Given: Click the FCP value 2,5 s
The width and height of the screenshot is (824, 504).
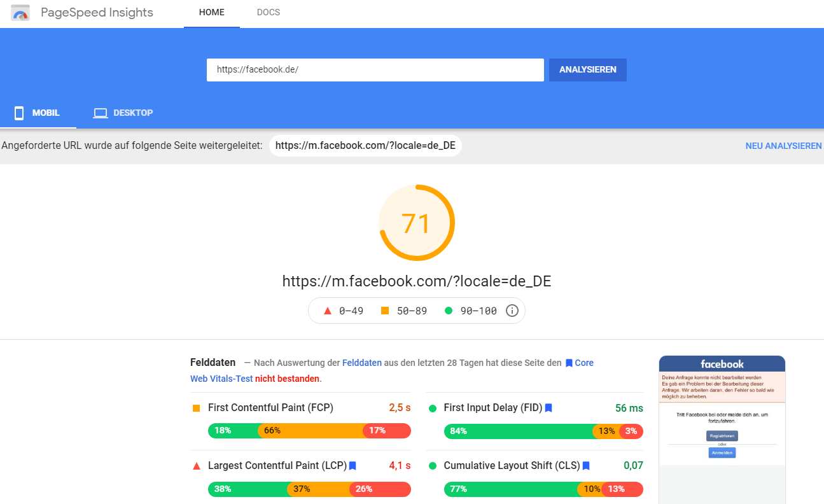Looking at the screenshot, I should [x=400, y=408].
